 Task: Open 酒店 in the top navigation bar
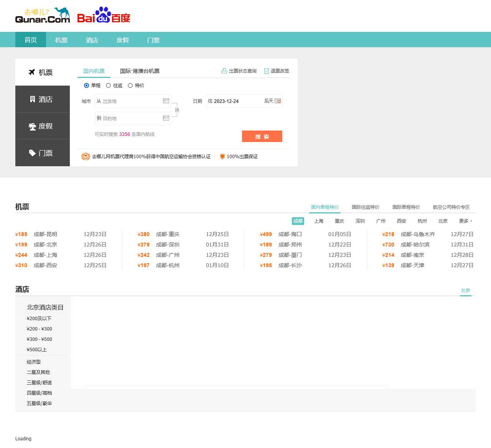pyautogui.click(x=92, y=40)
